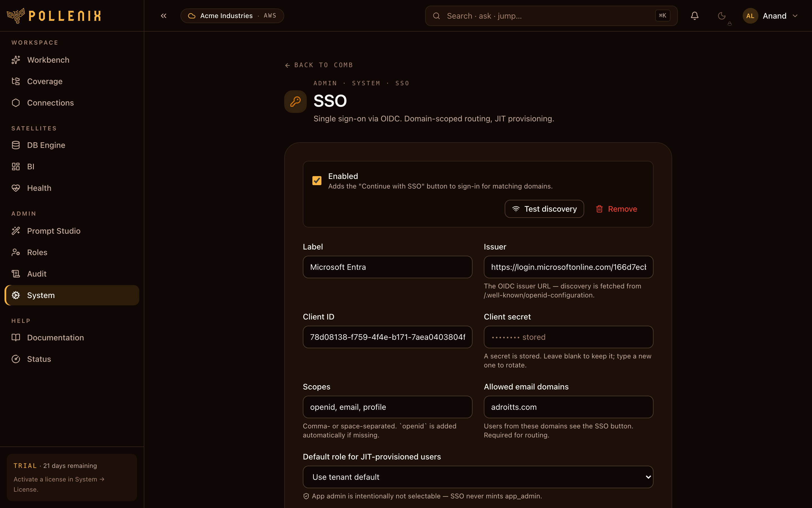Click the AL user avatar
This screenshot has height=508, width=812.
pyautogui.click(x=750, y=16)
